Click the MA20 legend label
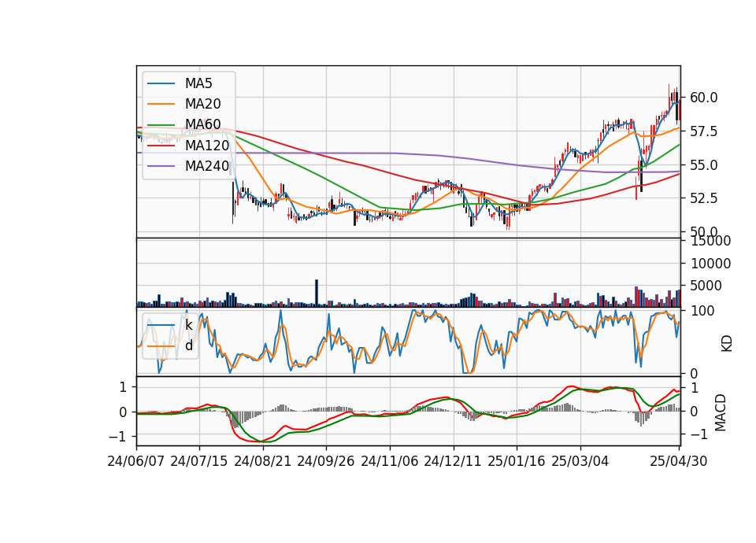Viewport: 756px width, 543px height. tap(202, 104)
